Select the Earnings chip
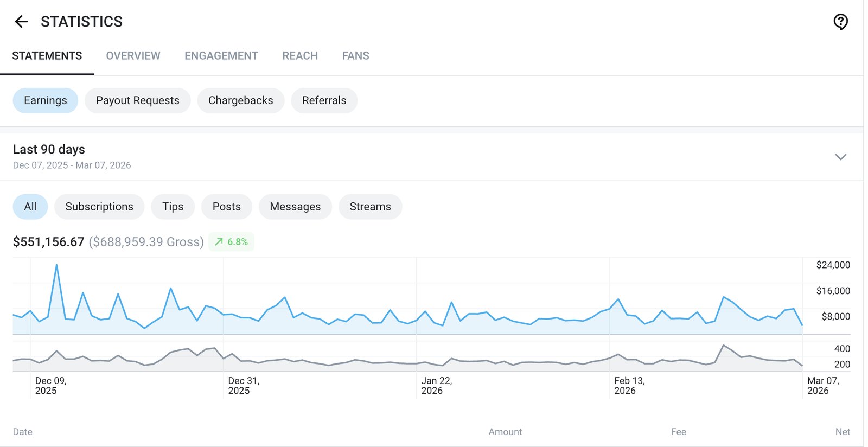 click(x=46, y=100)
